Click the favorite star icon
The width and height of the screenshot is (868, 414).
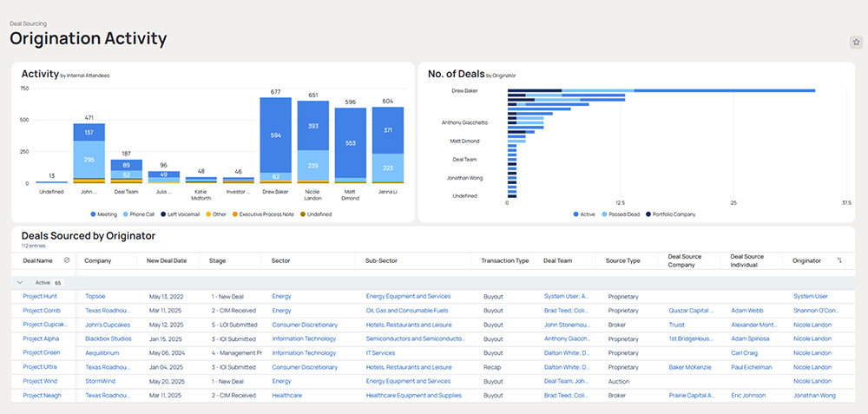pos(855,42)
